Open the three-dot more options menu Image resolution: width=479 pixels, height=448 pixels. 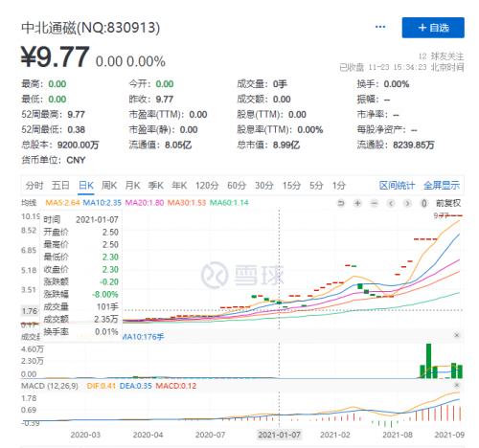point(380,27)
